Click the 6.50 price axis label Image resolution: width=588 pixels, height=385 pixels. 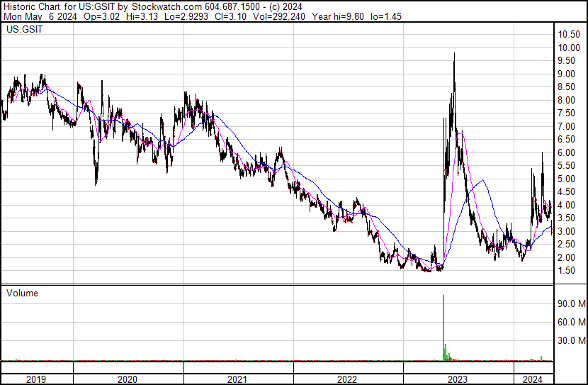click(566, 139)
